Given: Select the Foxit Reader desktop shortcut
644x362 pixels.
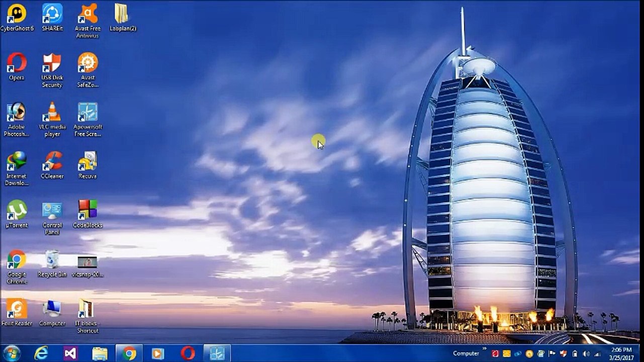Looking at the screenshot, I should [17, 313].
